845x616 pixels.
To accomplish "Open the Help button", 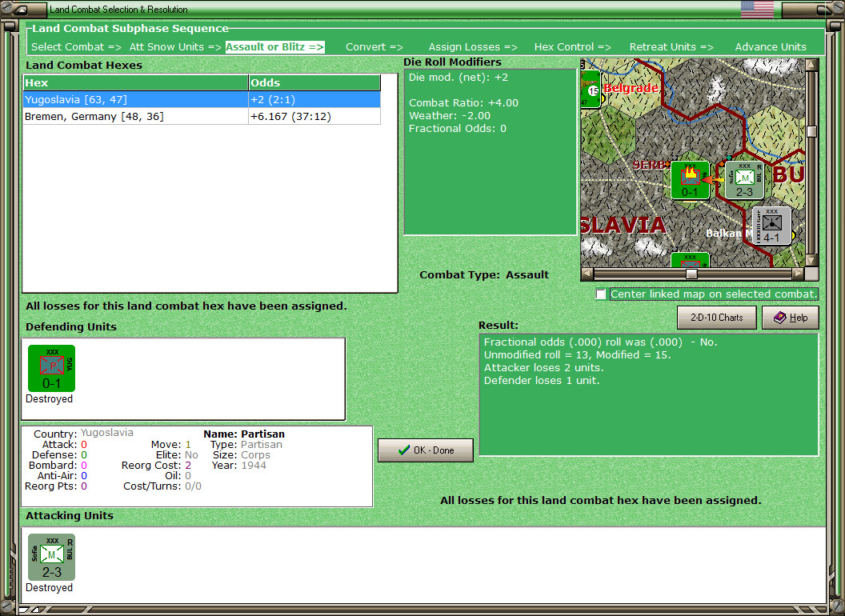I will [791, 318].
